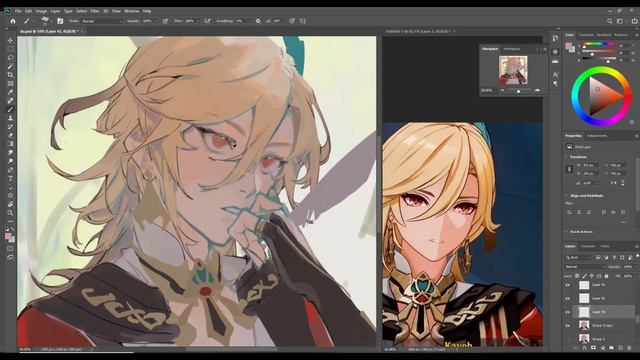Select the Eyedropper tool
Image resolution: width=640 pixels, height=360 pixels.
coord(11,92)
